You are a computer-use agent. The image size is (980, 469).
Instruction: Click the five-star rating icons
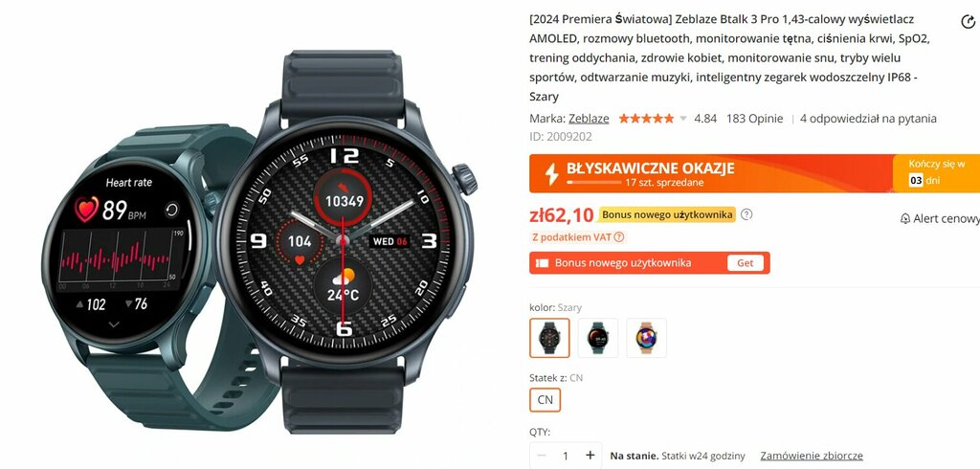[x=646, y=119]
